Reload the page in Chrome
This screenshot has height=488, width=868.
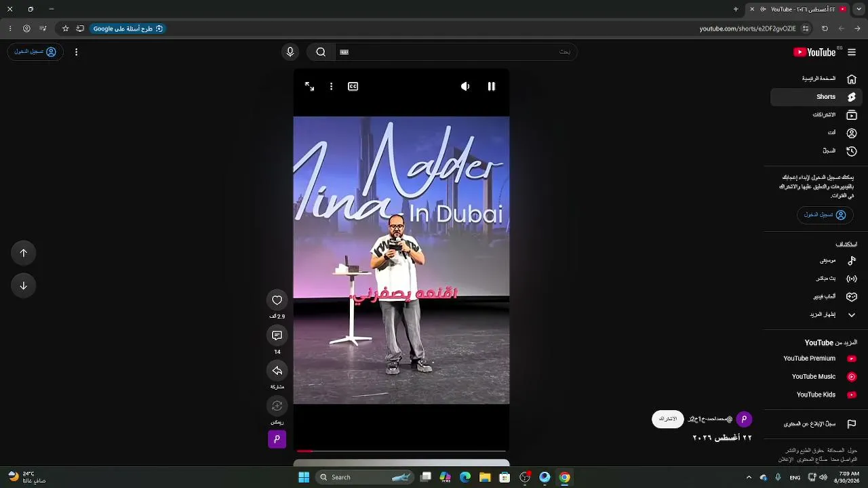coord(825,28)
